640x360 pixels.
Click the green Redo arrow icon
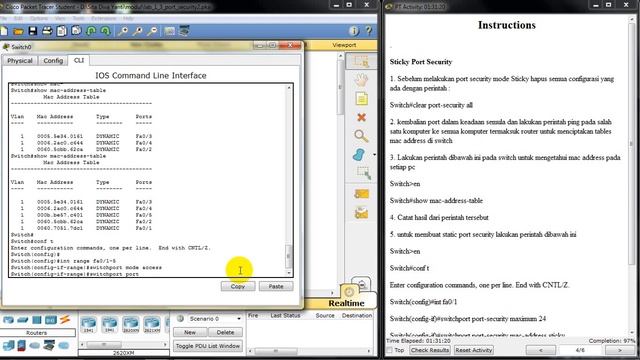tap(105, 31)
